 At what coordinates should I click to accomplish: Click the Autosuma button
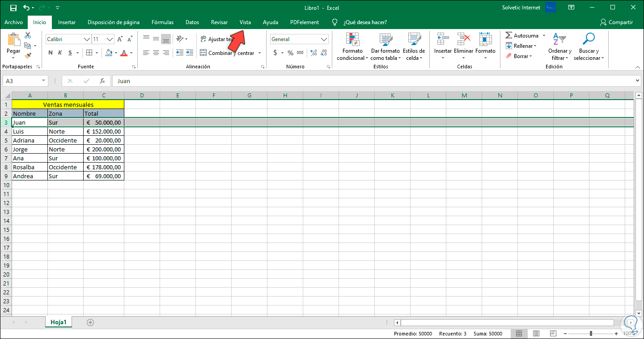click(522, 36)
